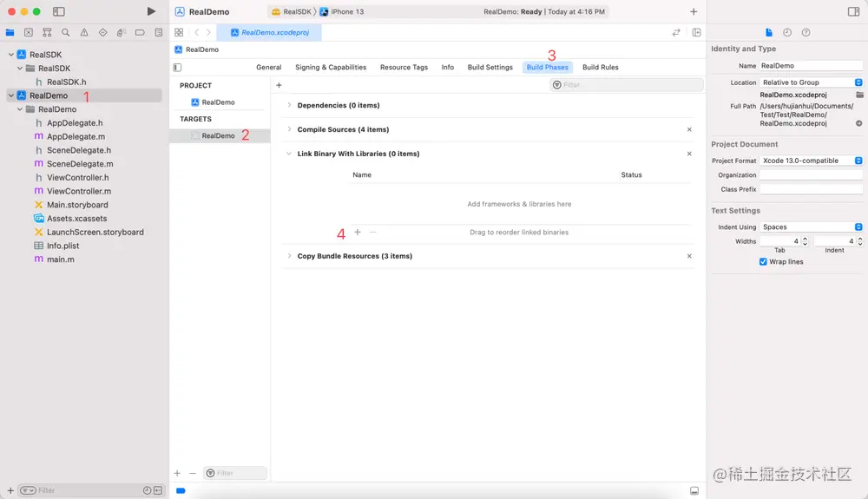Open the Find navigator magnifier icon
This screenshot has height=499, width=868.
(x=65, y=33)
